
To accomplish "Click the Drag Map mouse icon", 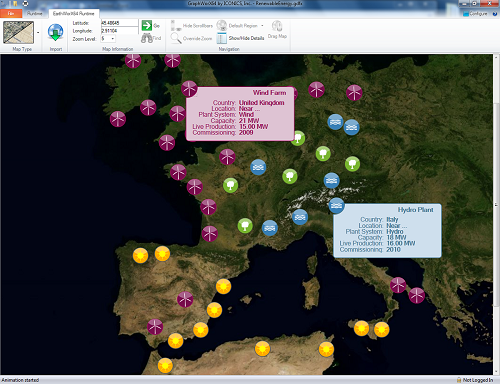I will 277,26.
